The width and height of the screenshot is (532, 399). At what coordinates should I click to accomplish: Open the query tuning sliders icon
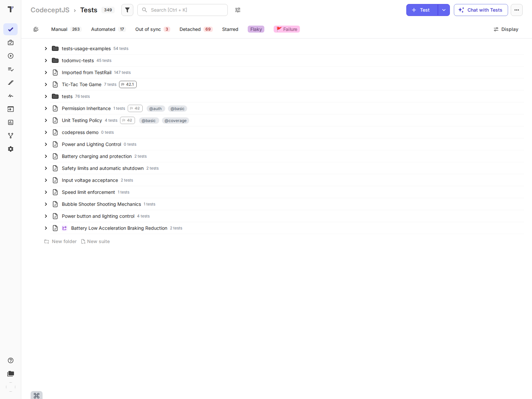coord(238,10)
